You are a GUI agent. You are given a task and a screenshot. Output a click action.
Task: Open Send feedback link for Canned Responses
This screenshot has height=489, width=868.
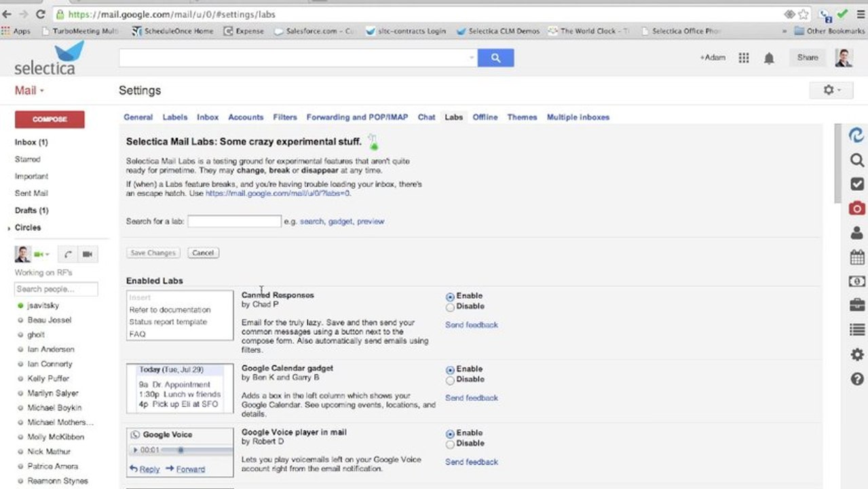pos(472,325)
